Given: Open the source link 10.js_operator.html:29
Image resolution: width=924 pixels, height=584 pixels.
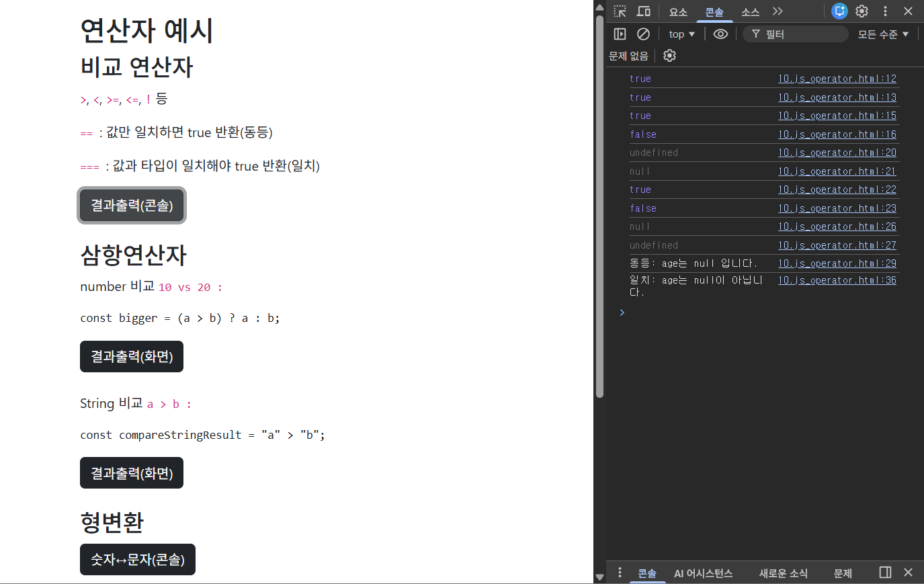Looking at the screenshot, I should point(837,263).
